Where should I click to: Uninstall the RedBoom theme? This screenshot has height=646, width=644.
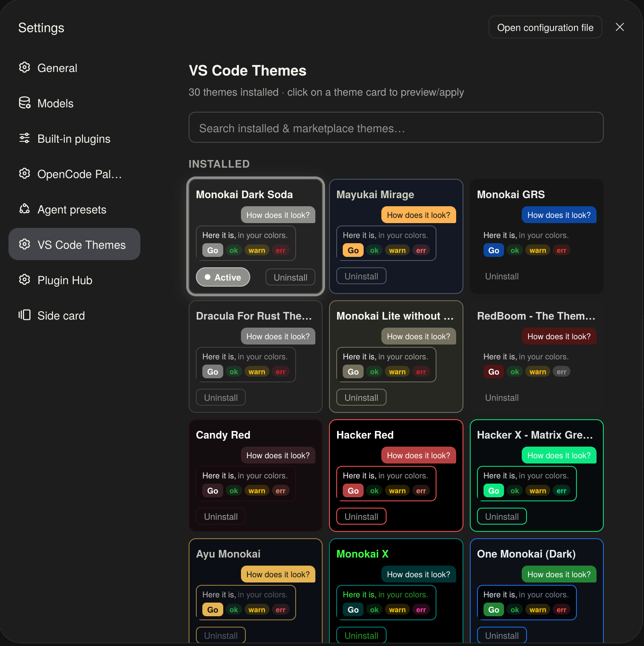pyautogui.click(x=502, y=398)
